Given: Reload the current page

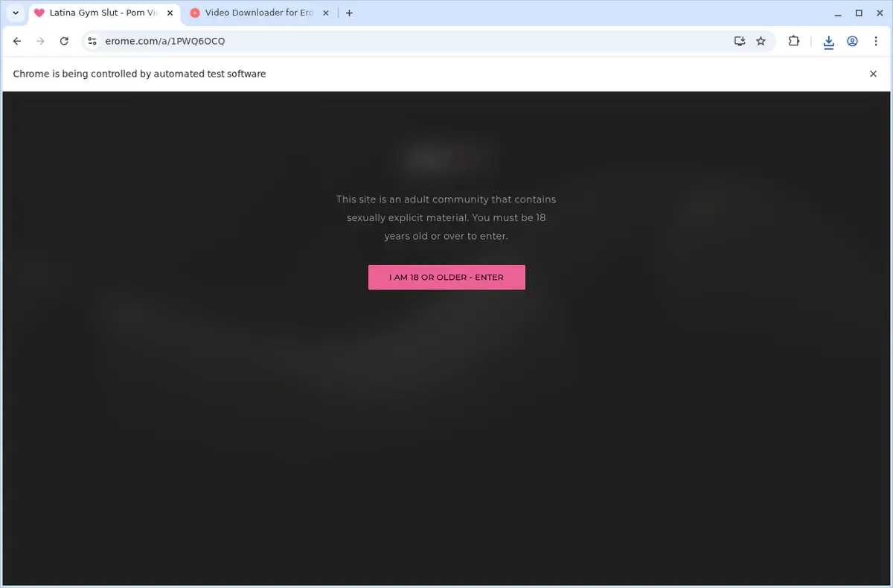Looking at the screenshot, I should (x=64, y=42).
